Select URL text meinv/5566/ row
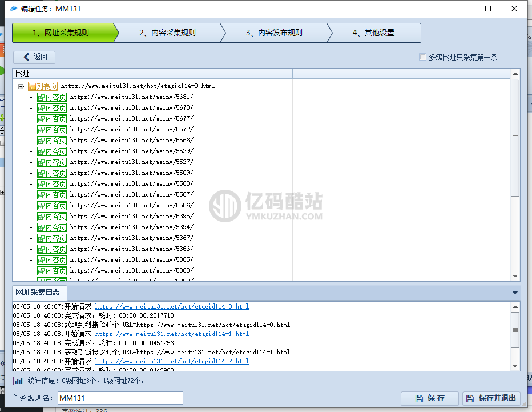The height and width of the screenshot is (412, 532). pyautogui.click(x=132, y=140)
